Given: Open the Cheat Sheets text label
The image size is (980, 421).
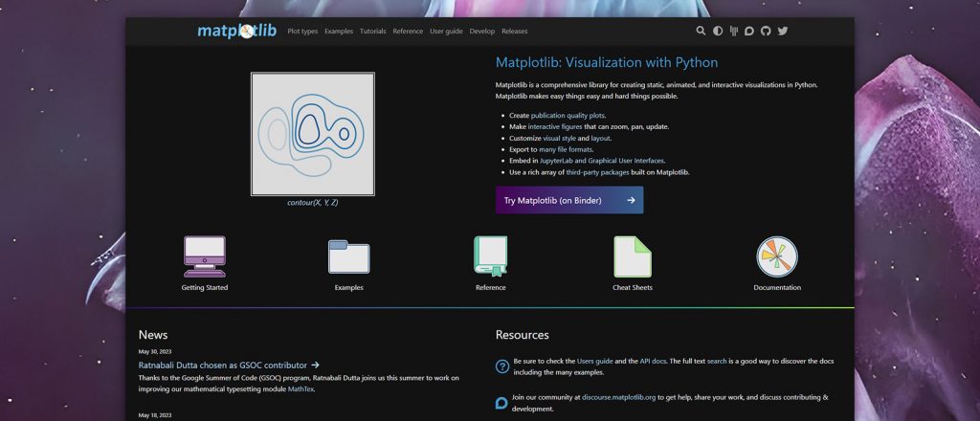Looking at the screenshot, I should point(633,288).
